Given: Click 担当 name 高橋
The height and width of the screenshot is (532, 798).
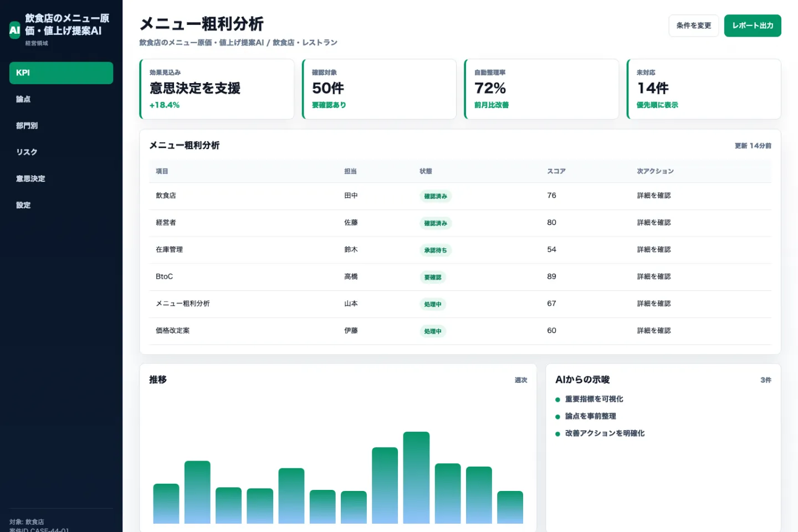Looking at the screenshot, I should 351,277.
